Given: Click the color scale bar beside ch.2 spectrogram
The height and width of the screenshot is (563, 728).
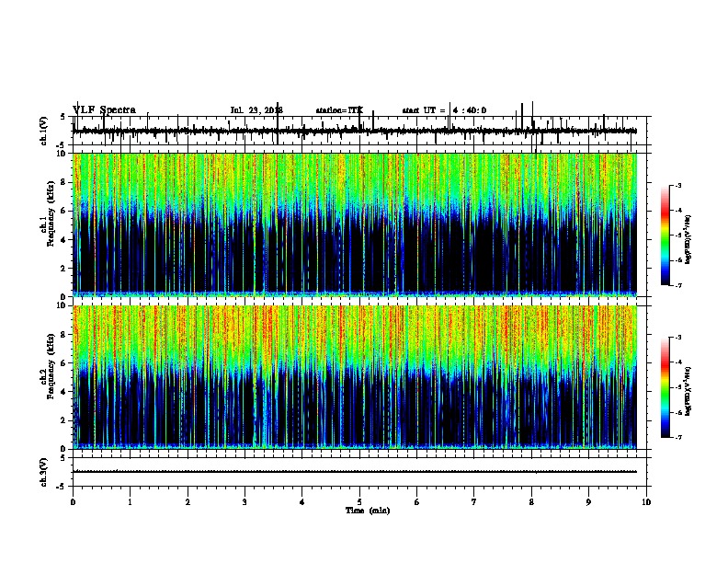Looking at the screenshot, I should 665,387.
